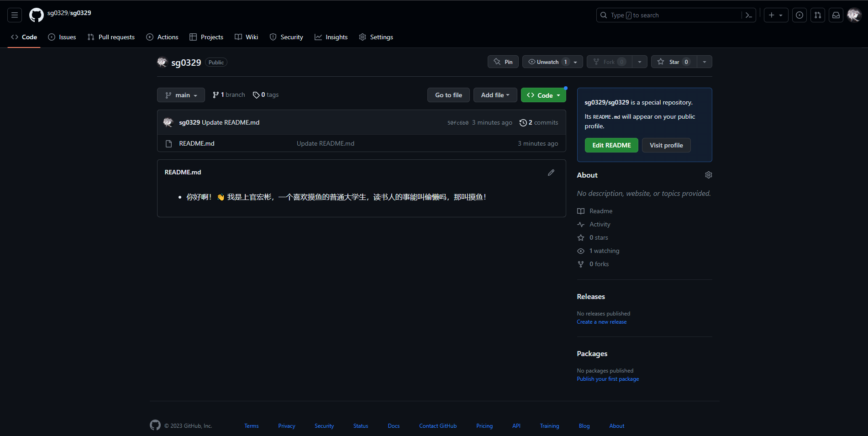Open About settings gear icon

[709, 175]
